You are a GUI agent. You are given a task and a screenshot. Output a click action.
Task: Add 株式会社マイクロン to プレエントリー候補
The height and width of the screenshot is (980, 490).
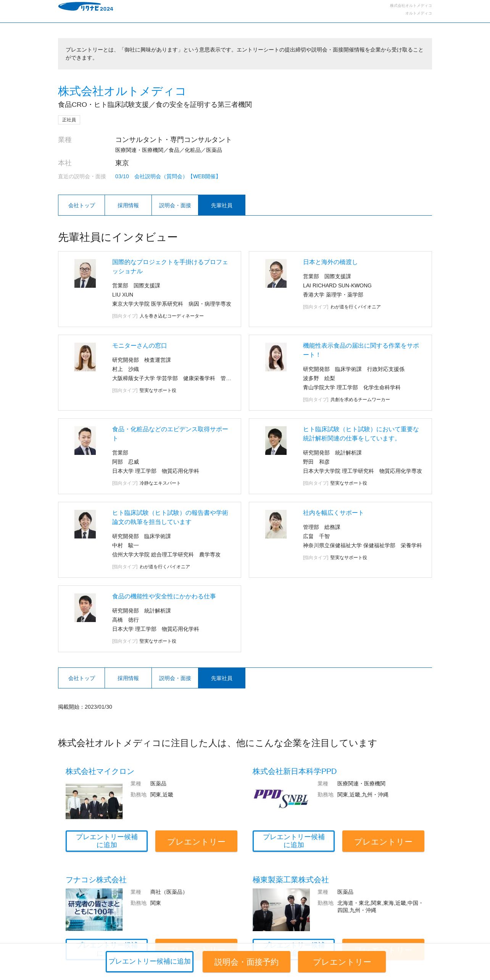[x=106, y=841]
